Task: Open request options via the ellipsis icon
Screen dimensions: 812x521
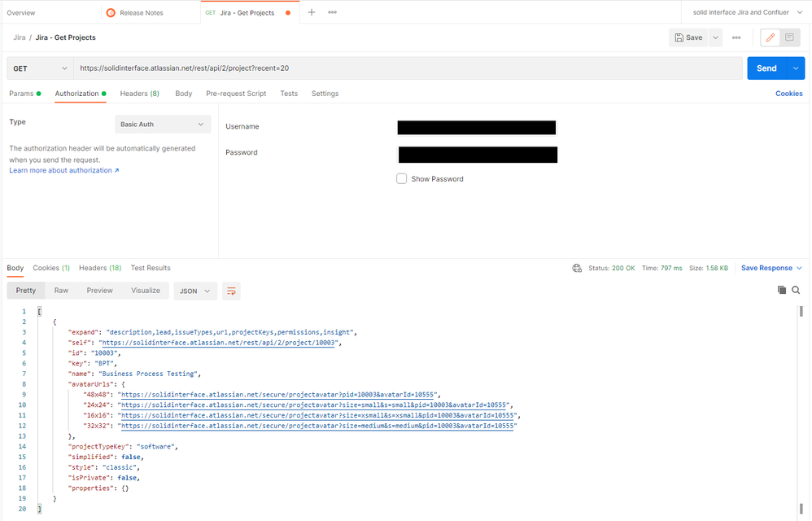Action: [736, 37]
